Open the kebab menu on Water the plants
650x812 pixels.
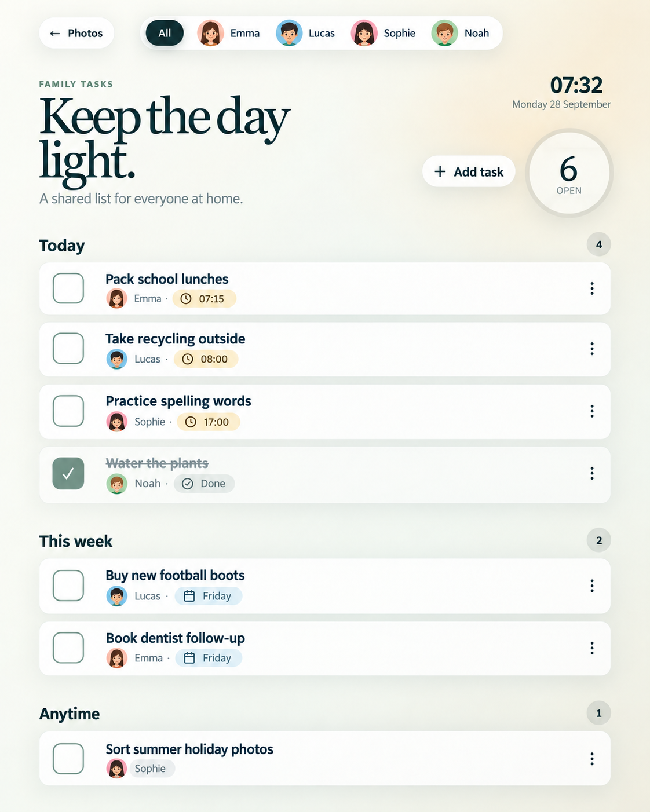(591, 474)
